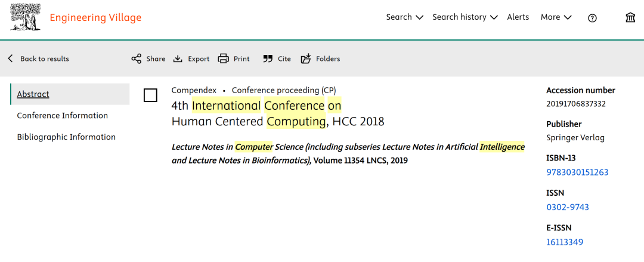The height and width of the screenshot is (262, 644).
Task: Check the record selection checkbox
Action: tap(150, 95)
